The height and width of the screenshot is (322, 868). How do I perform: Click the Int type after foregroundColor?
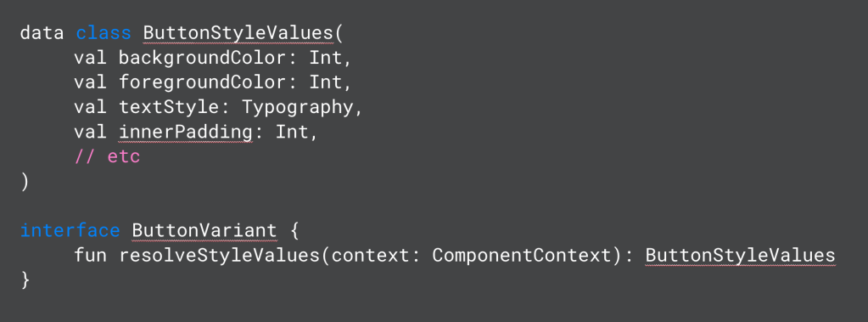coord(325,82)
